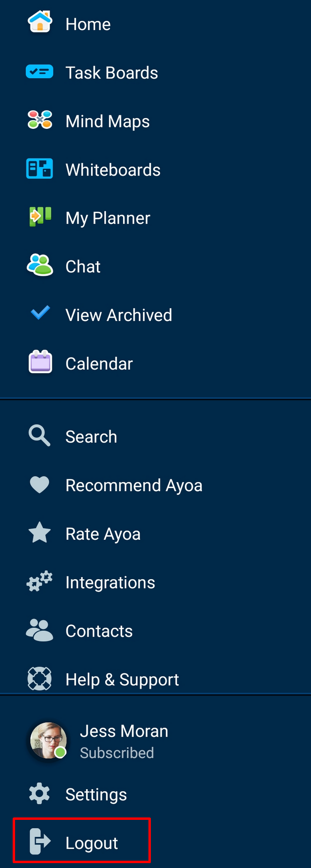Click Recommend Ayoa
311x868 pixels.
pyautogui.click(x=134, y=484)
